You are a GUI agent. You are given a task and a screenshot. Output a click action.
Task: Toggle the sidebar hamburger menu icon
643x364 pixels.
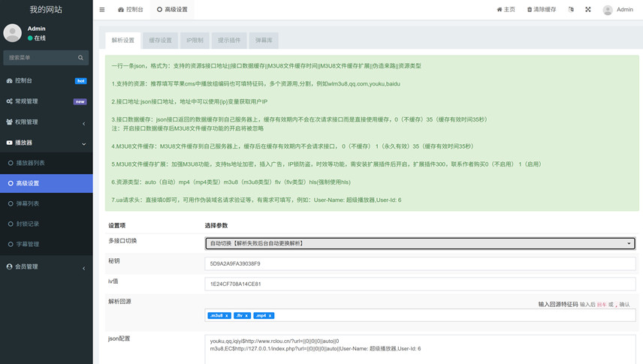[x=102, y=10]
